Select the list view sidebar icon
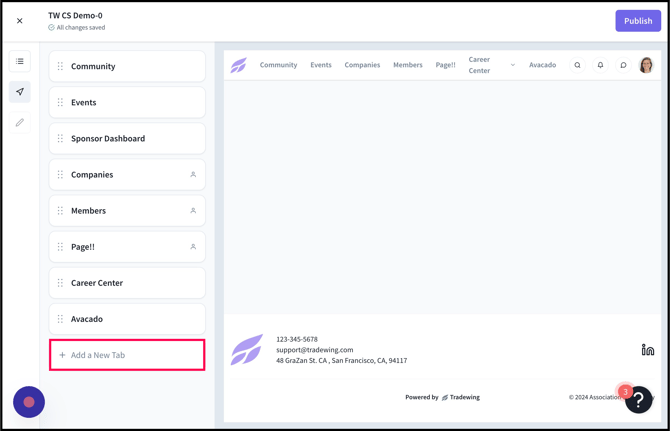 20,62
